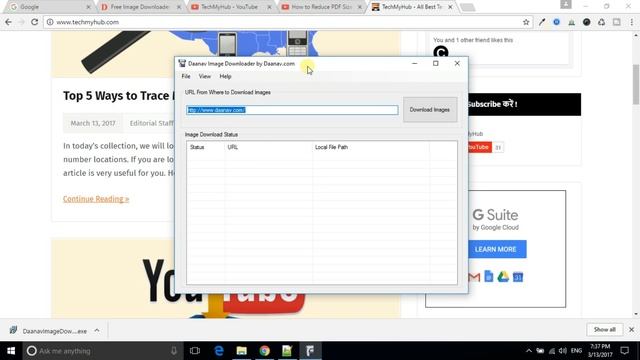Open the Chrome three-dot menu
Image resolution: width=640 pixels, height=360 pixels.
[631, 22]
